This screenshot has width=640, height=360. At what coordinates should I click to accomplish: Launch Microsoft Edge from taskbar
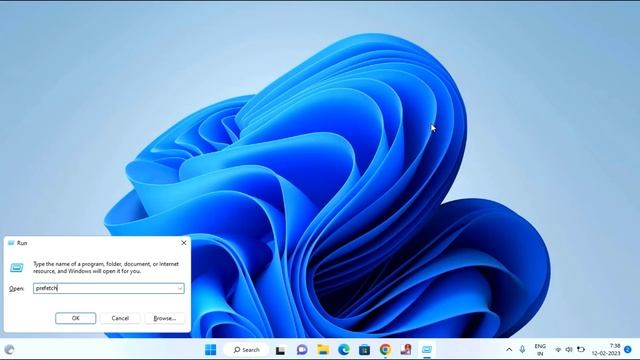344,349
